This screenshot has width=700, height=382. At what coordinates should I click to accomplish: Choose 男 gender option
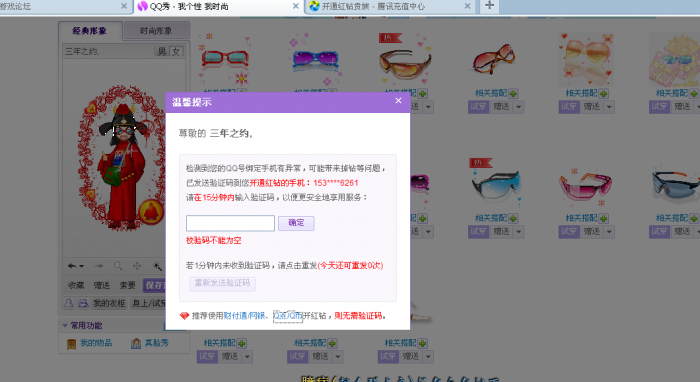click(162, 51)
